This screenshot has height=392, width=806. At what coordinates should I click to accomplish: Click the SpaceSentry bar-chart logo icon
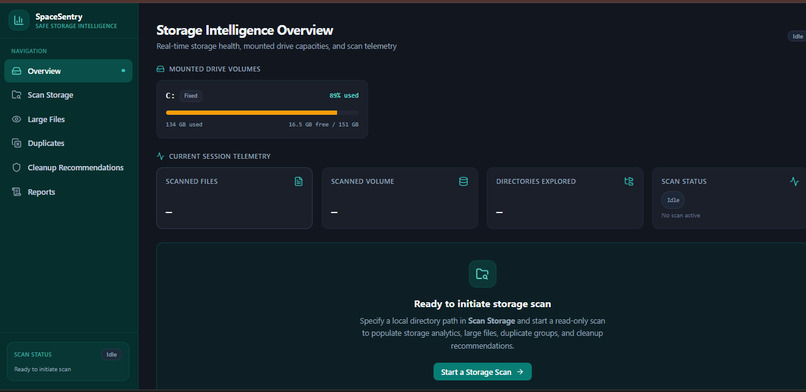[19, 21]
